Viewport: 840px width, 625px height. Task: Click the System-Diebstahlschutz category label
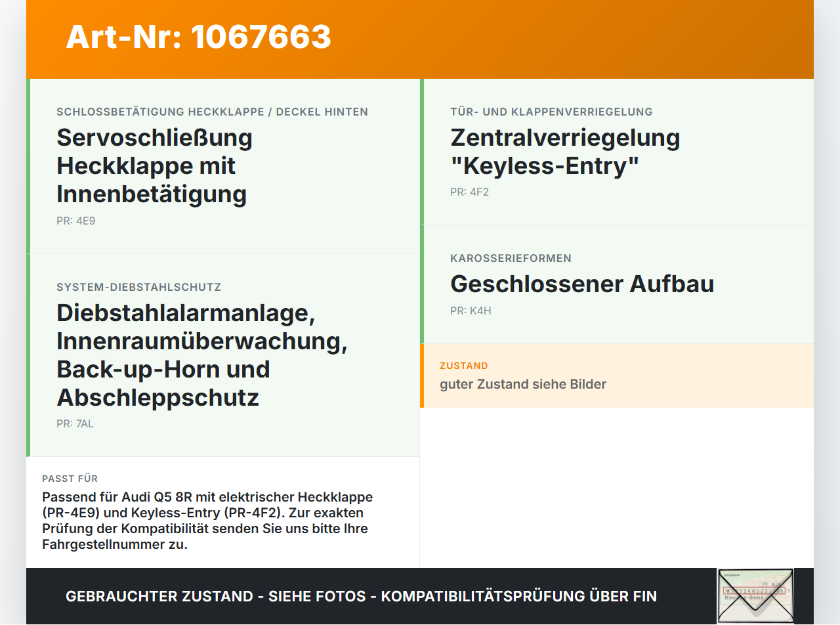pos(138,287)
